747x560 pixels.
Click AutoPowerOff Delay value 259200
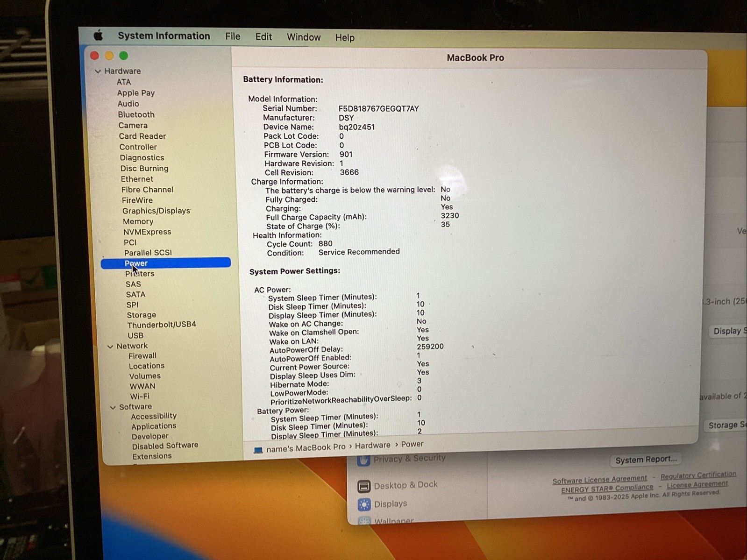coord(430,347)
